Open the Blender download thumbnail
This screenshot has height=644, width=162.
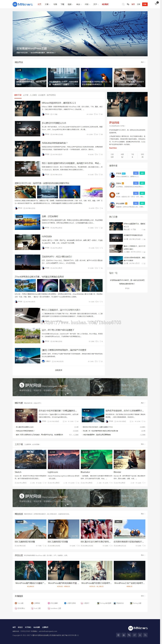point(129,460)
